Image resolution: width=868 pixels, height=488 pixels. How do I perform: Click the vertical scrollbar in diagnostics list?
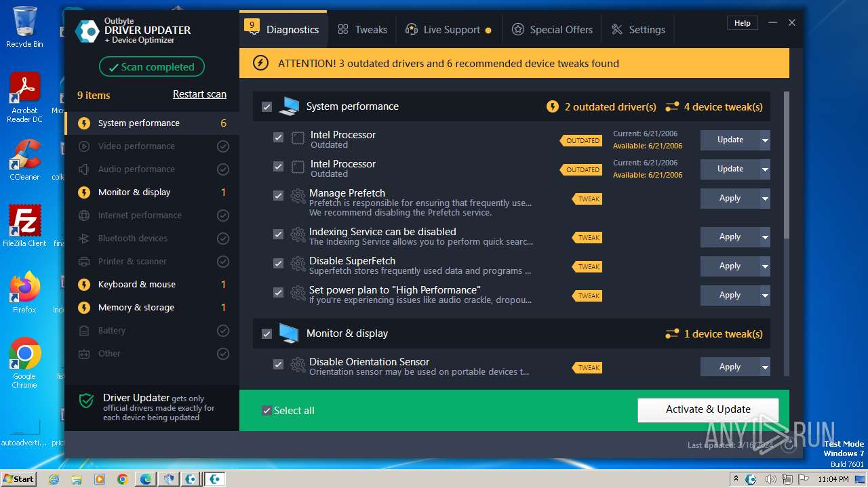click(x=787, y=165)
